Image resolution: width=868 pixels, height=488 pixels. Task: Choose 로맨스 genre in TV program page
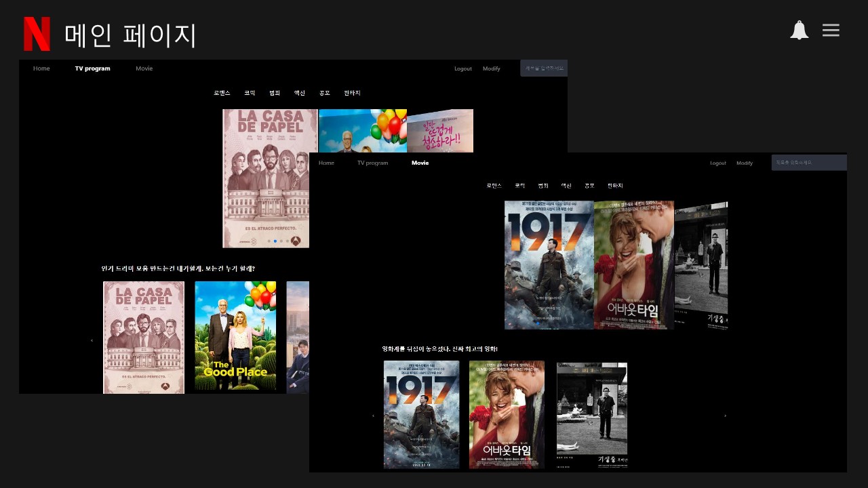[222, 93]
